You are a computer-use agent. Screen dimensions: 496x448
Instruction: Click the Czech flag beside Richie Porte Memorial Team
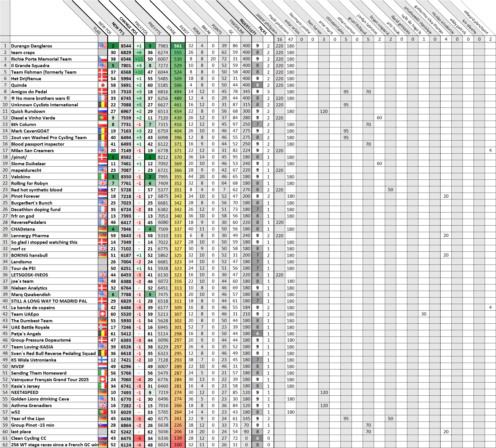[103, 59]
